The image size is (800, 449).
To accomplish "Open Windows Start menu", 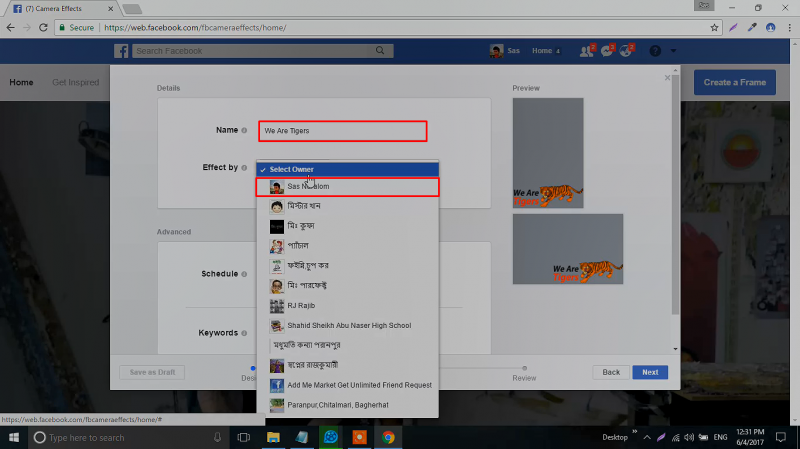I will 14,438.
